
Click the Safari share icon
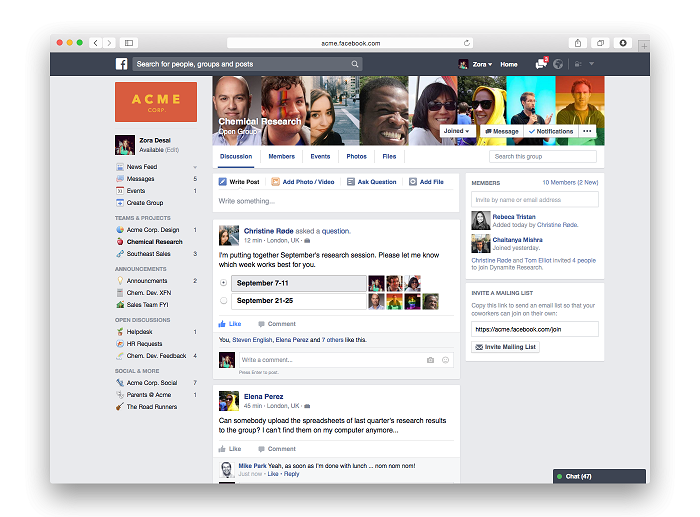coord(578,43)
